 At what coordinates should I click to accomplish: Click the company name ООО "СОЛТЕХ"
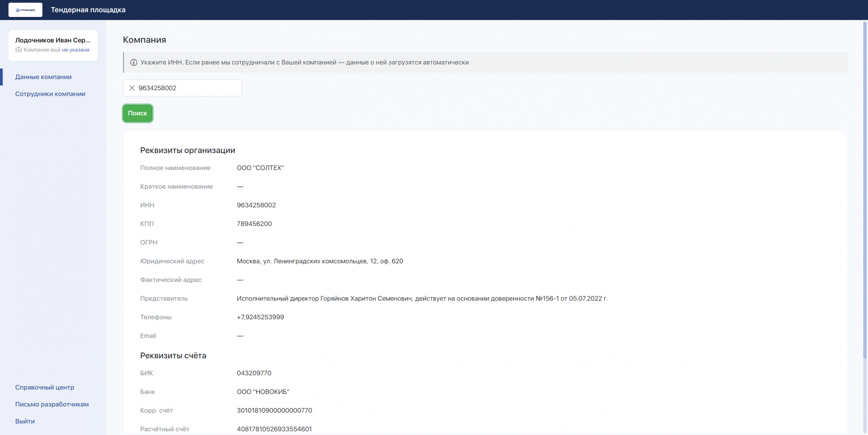point(260,168)
